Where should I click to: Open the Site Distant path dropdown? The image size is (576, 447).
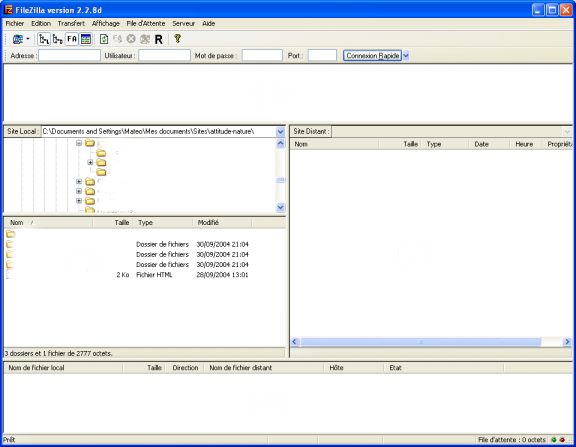click(567, 131)
